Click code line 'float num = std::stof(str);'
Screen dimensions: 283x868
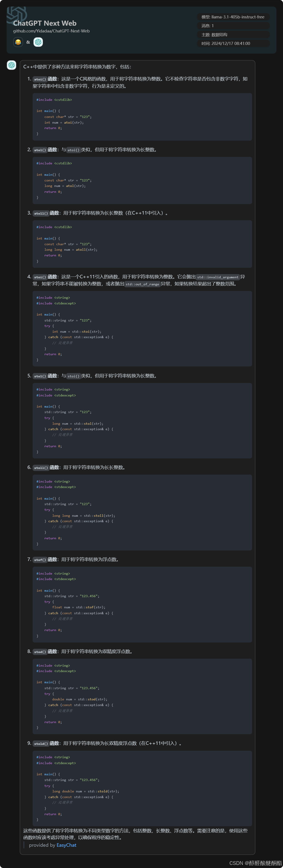click(79, 607)
